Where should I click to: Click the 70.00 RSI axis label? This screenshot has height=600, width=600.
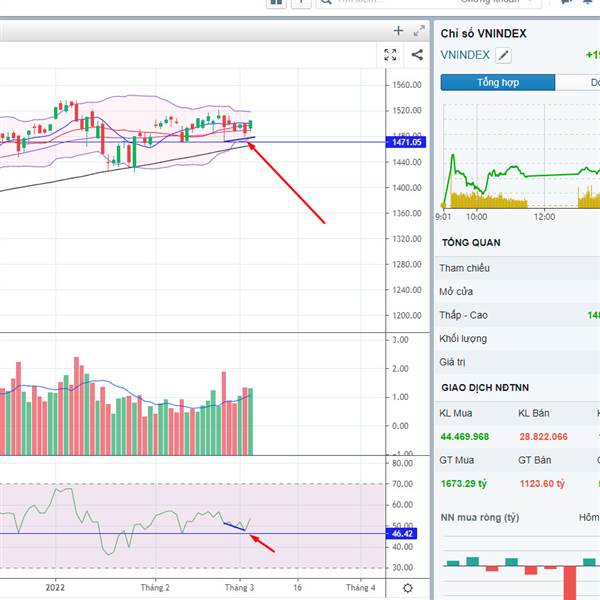click(402, 484)
